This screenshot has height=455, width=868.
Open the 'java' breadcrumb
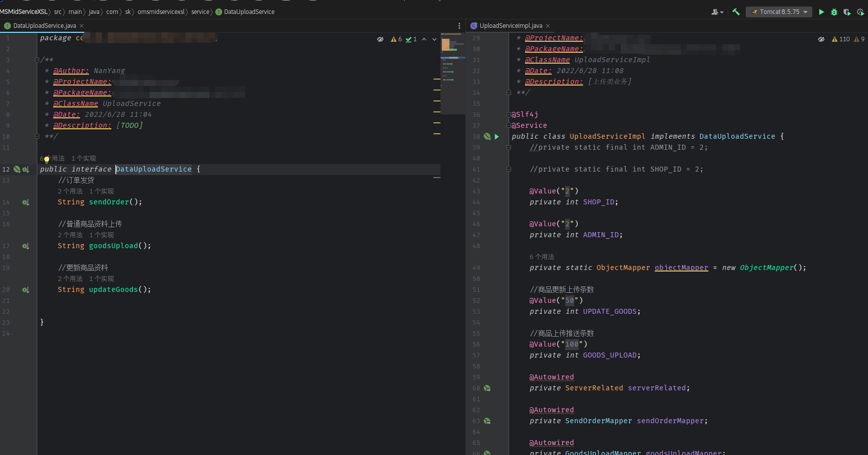pyautogui.click(x=94, y=12)
